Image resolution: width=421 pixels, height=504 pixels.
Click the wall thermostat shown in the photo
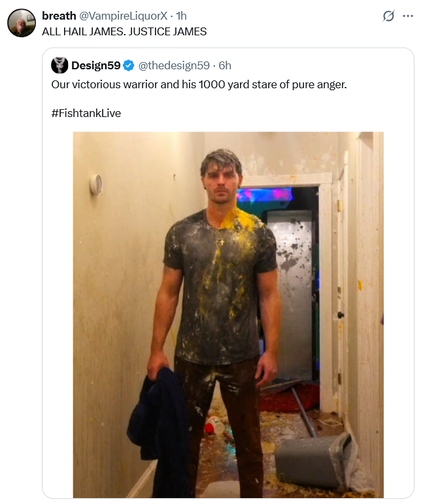pyautogui.click(x=96, y=185)
